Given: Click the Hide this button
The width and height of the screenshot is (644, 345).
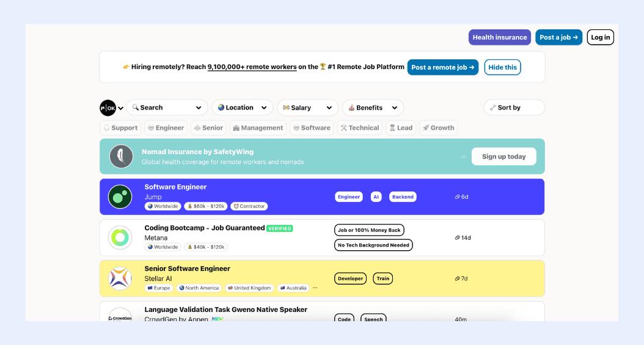Looking at the screenshot, I should [x=502, y=67].
